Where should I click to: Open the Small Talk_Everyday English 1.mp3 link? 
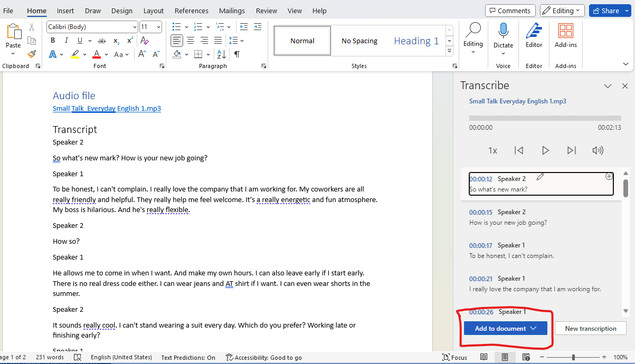click(107, 108)
